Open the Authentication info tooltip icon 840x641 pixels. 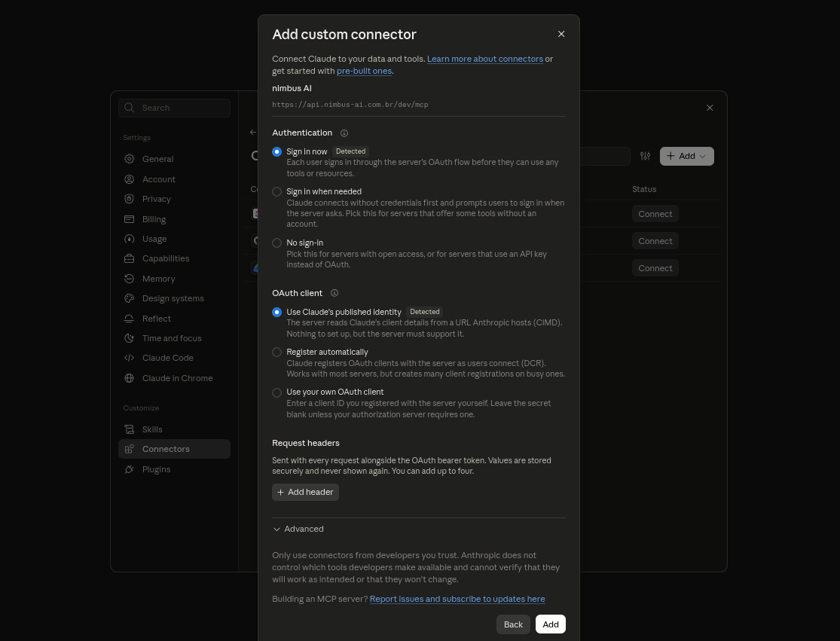[x=344, y=133]
